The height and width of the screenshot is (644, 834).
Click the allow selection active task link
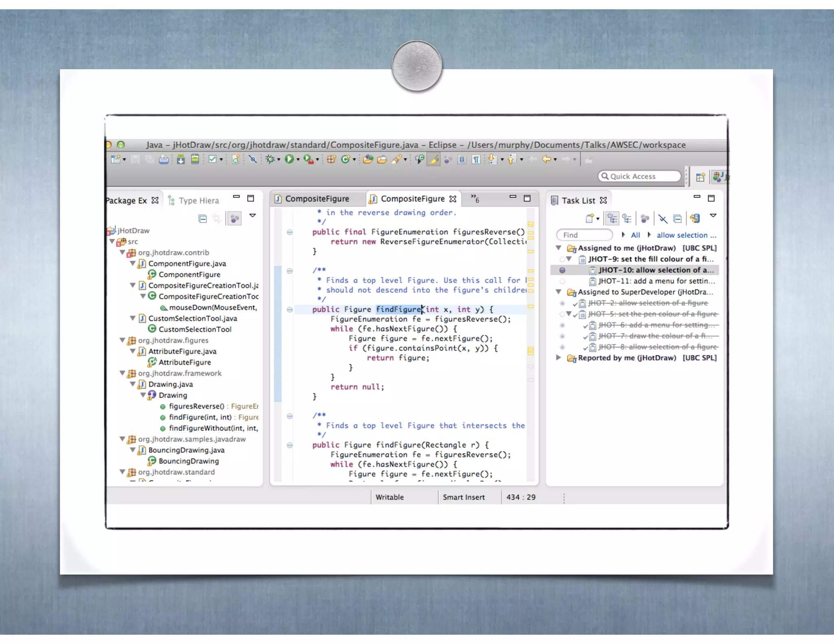(x=686, y=235)
